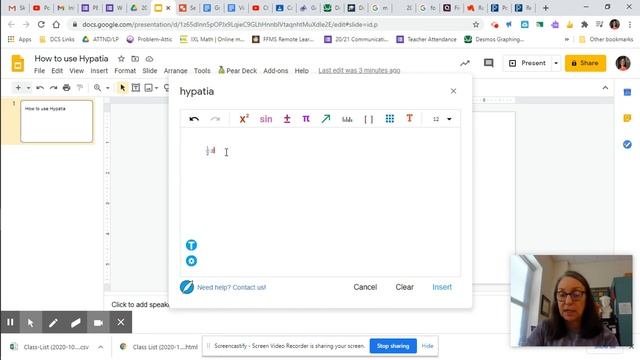Open Need help? Contact us link
The width and height of the screenshot is (640, 360).
(x=231, y=287)
